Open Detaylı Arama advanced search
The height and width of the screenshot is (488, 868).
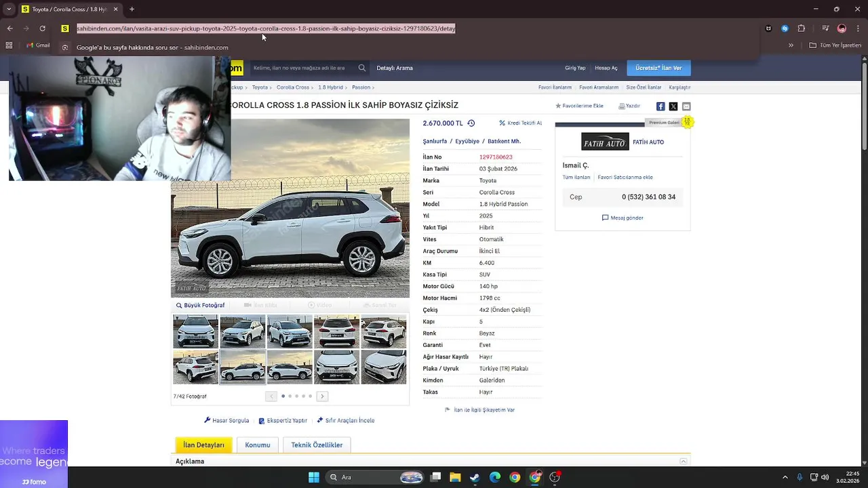[x=395, y=68]
